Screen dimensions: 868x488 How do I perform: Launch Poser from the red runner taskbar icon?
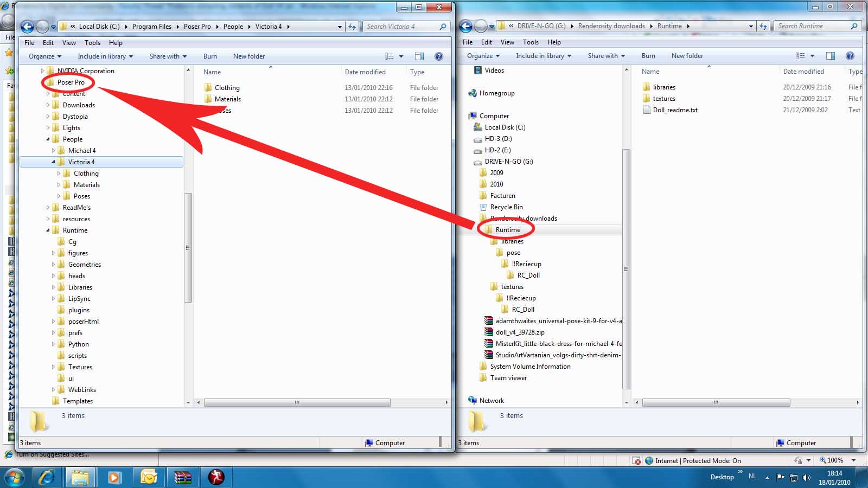216,477
